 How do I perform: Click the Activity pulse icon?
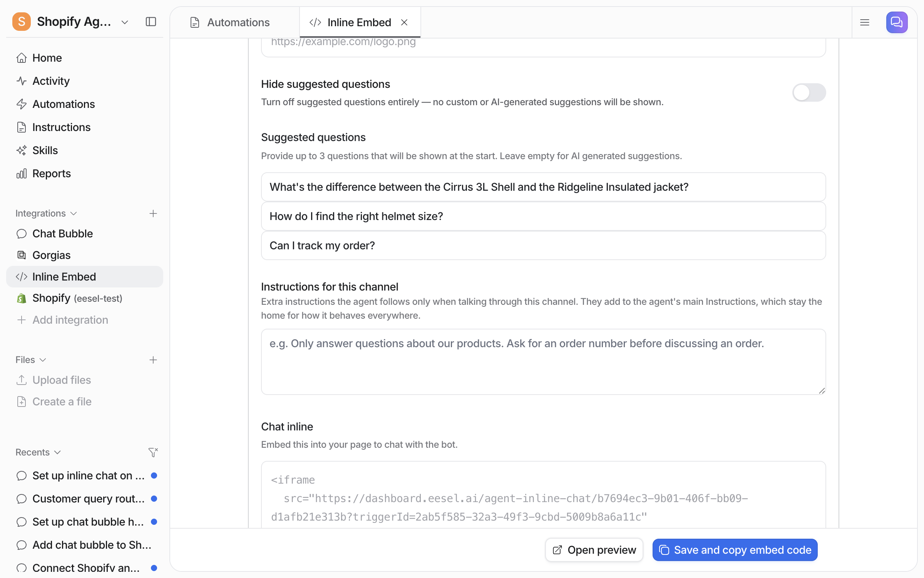point(22,81)
